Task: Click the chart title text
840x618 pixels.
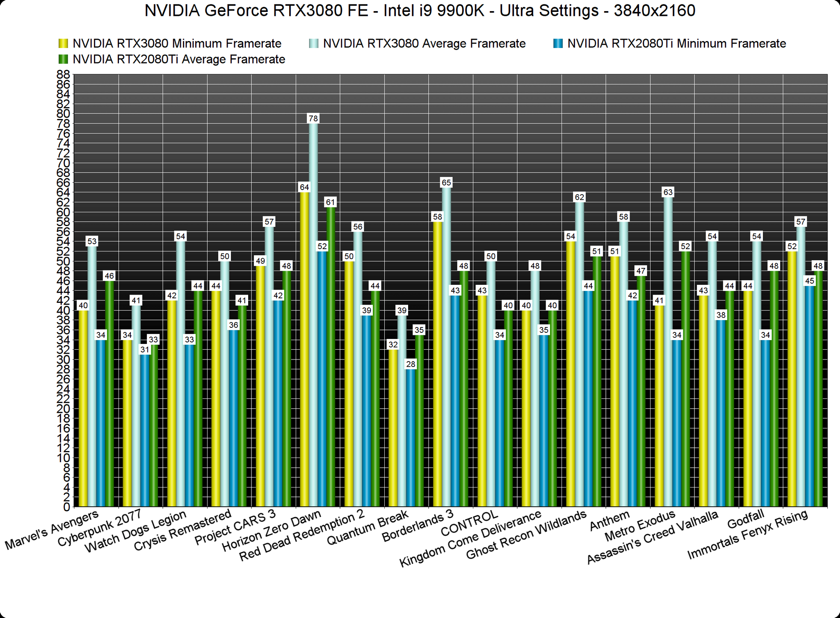Action: point(420,11)
